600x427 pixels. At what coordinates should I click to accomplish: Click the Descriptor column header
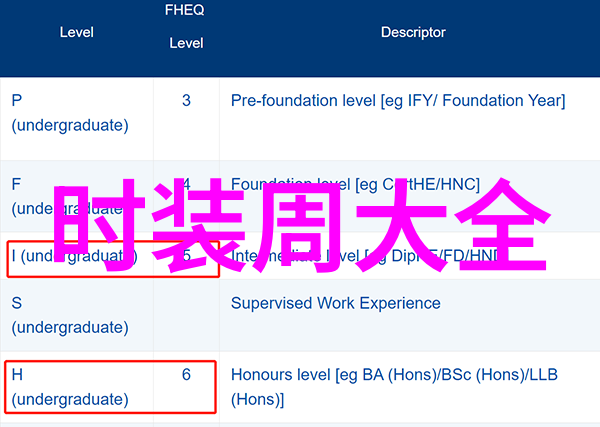point(413,32)
